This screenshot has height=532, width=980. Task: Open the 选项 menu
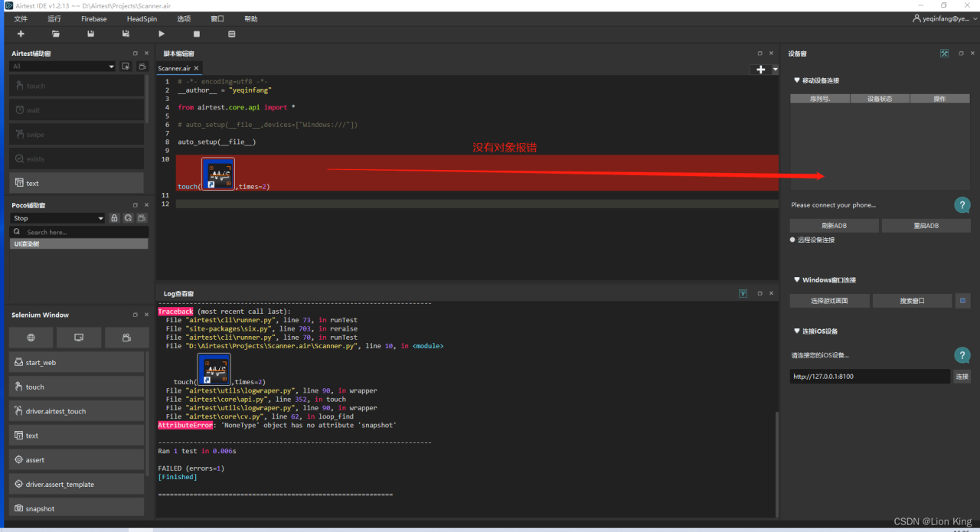click(184, 18)
